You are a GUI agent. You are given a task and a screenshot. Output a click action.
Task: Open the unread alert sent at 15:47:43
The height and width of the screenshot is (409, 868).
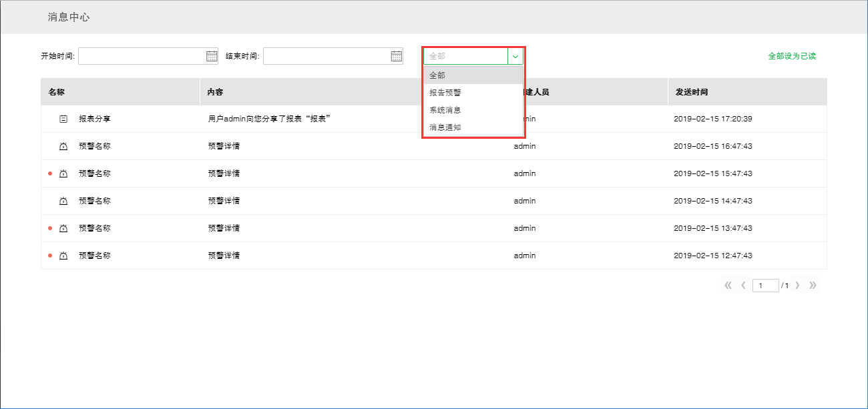tap(95, 173)
